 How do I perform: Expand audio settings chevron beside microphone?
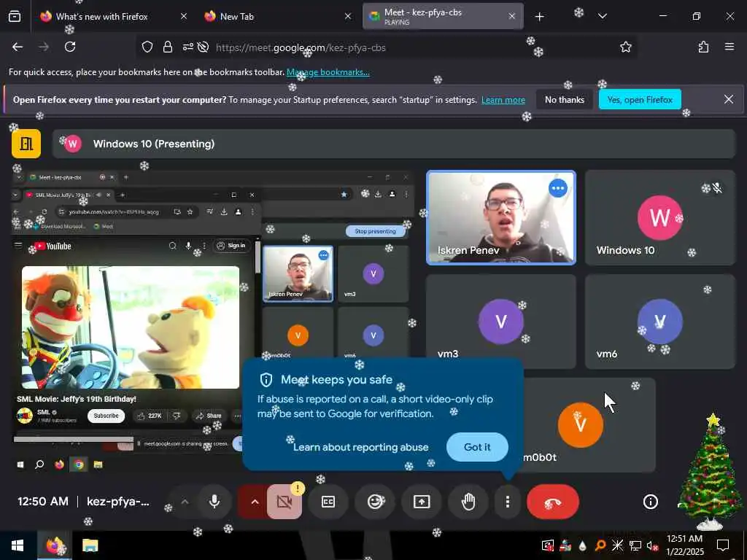click(185, 502)
